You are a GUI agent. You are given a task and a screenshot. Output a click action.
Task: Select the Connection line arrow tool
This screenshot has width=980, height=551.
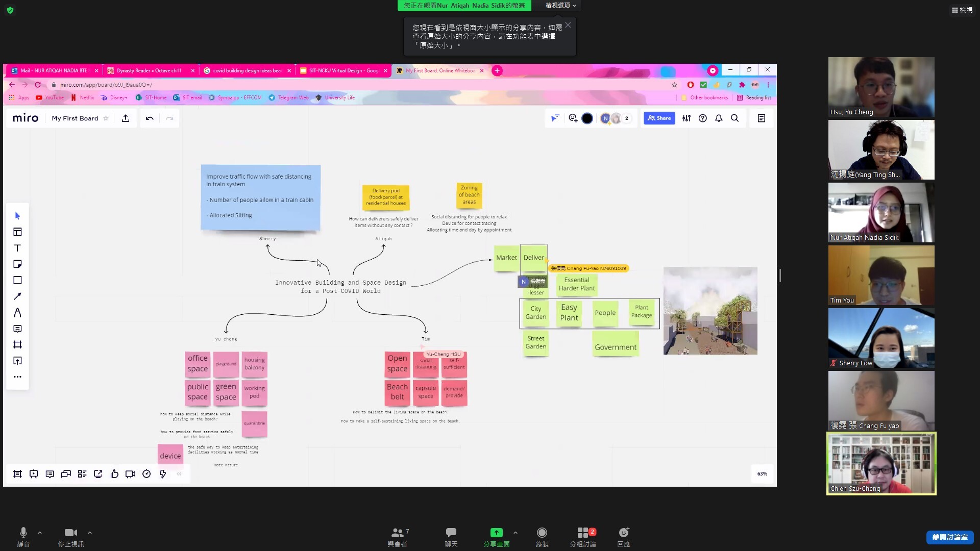coord(17,296)
